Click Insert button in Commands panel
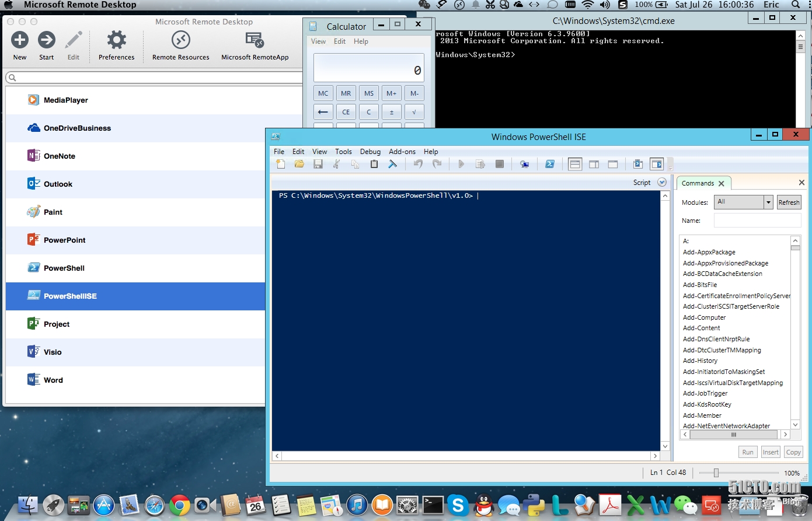The height and width of the screenshot is (521, 812). click(x=771, y=452)
